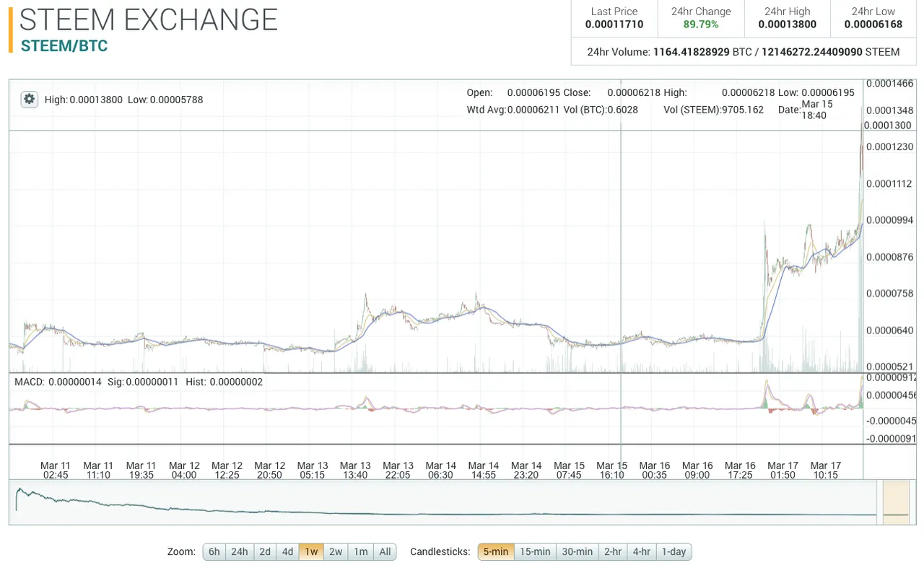
Task: Switch to 15-min candlesticks
Action: (x=535, y=552)
